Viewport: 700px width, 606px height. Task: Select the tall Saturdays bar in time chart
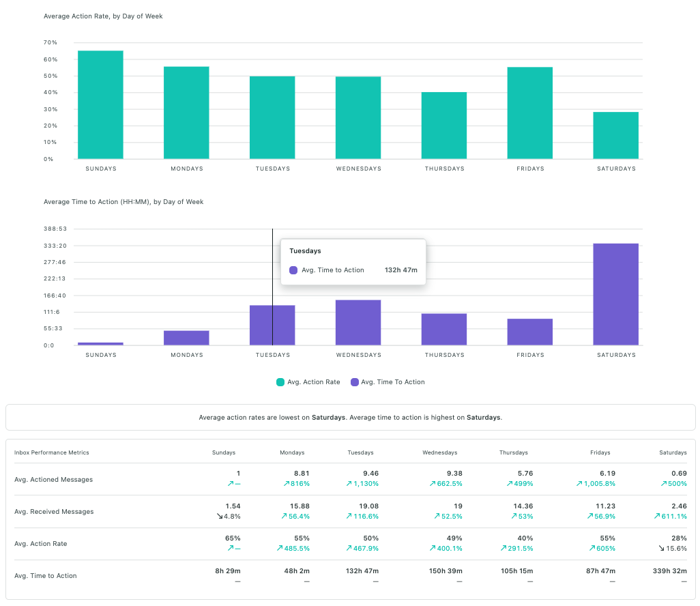click(x=615, y=293)
